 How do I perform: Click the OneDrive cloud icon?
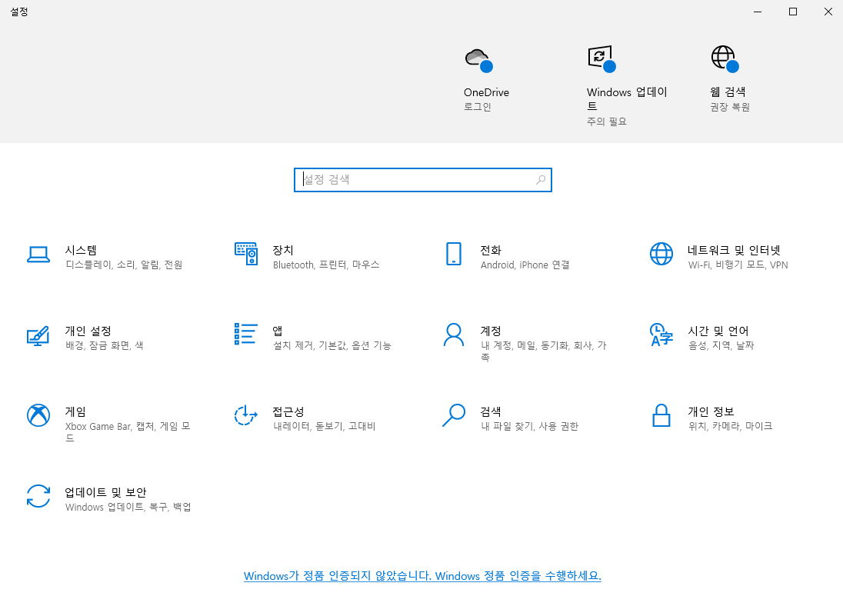(x=478, y=59)
